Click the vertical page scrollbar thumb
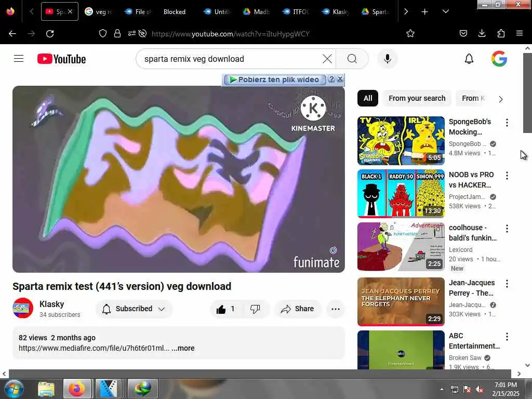 pyautogui.click(x=527, y=93)
